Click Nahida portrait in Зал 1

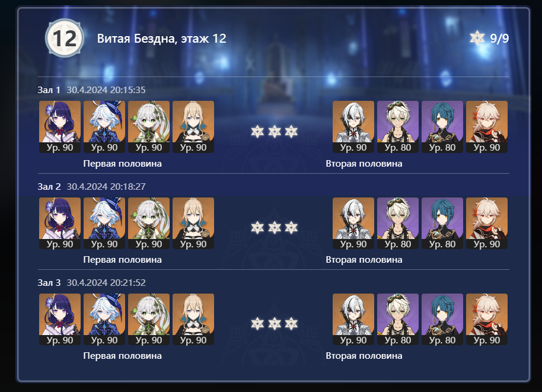[149, 126]
